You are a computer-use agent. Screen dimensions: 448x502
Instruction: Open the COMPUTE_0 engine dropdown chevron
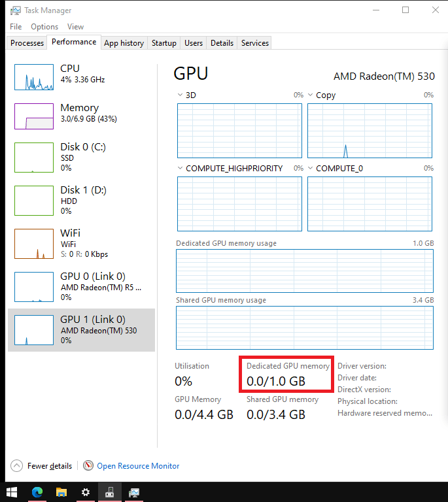(x=310, y=169)
